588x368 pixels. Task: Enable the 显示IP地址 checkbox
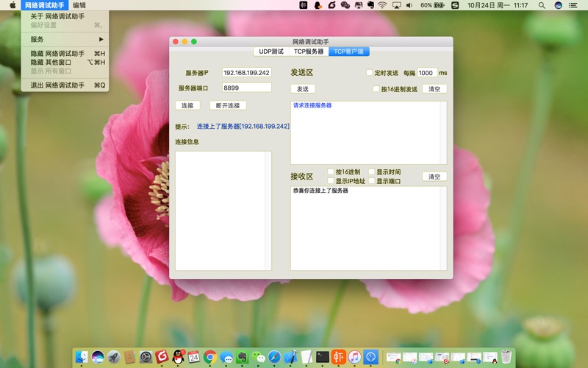click(331, 180)
